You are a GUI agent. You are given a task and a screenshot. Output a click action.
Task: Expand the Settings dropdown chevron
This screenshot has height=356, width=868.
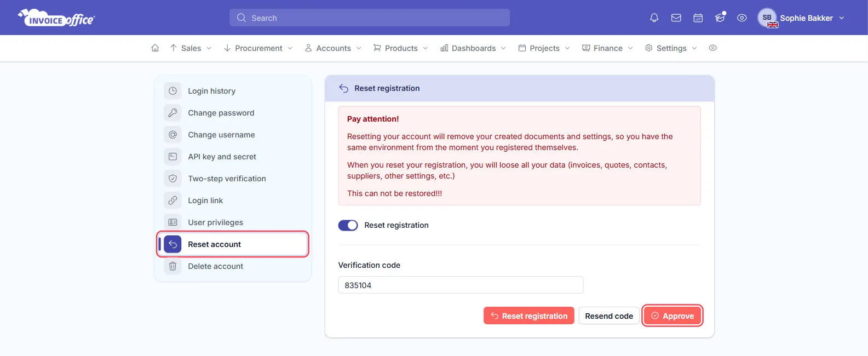(694, 48)
